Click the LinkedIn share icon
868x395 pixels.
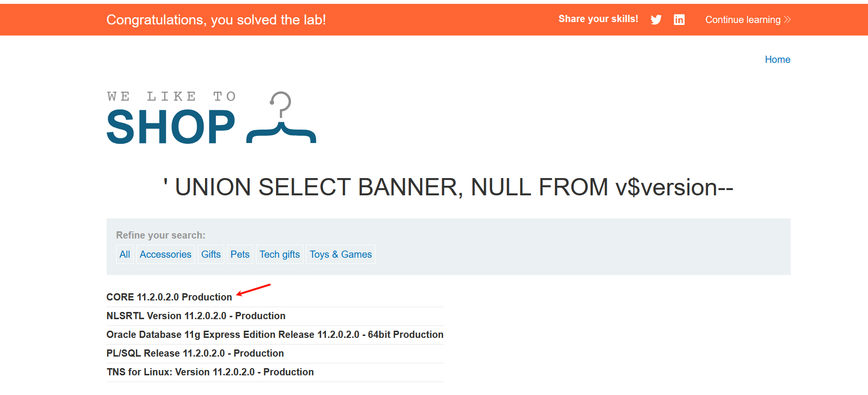679,20
